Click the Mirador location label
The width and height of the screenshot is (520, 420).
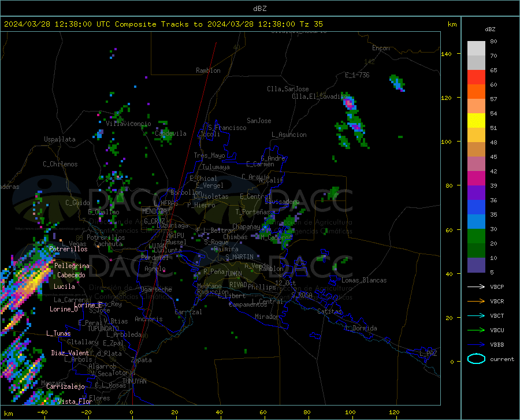[x=266, y=317]
